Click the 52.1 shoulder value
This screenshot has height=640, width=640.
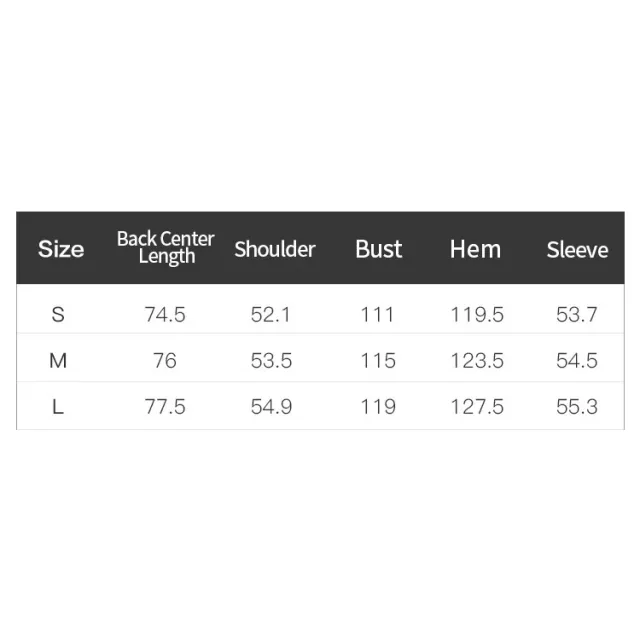(x=271, y=314)
